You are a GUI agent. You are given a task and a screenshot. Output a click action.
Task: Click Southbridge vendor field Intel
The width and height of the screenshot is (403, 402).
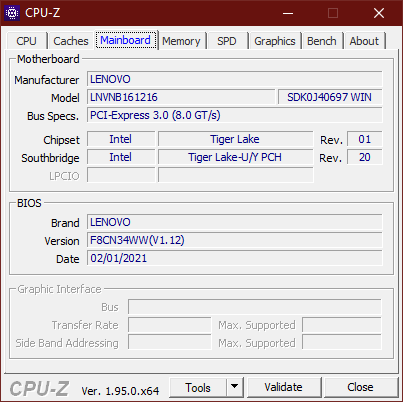coord(121,157)
